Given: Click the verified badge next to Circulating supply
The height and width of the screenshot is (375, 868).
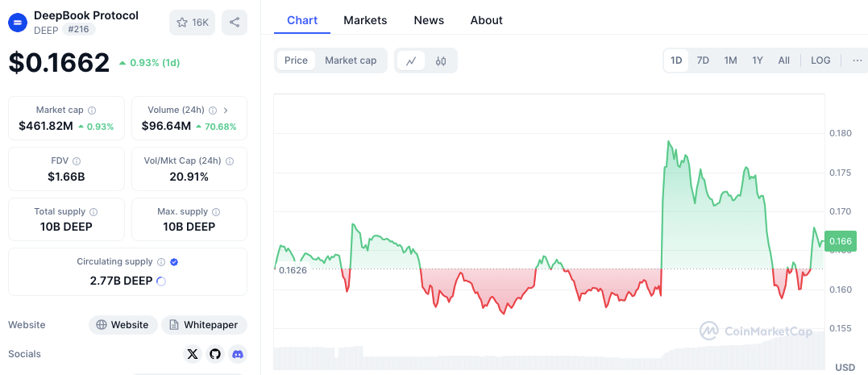Looking at the screenshot, I should (x=174, y=262).
